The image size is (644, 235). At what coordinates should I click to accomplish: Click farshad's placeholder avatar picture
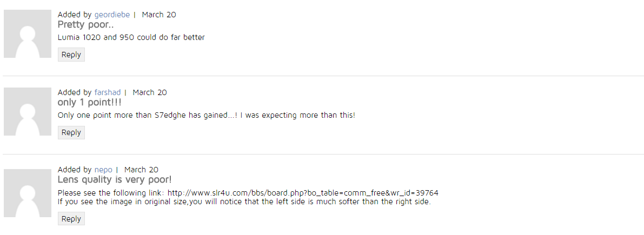coord(28,111)
